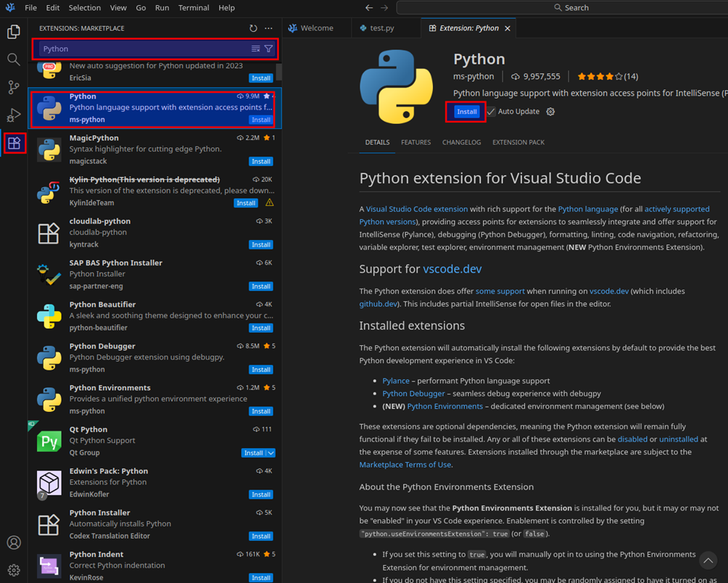Refresh the extensions marketplace list

point(253,28)
